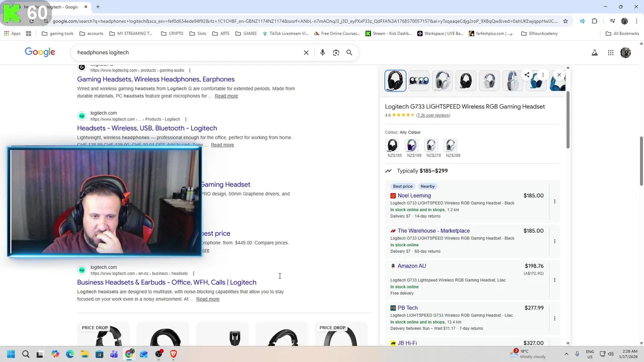The width and height of the screenshot is (644, 362).
Task: Expand 'Read more' for Business Headsets result
Action: click(x=208, y=299)
